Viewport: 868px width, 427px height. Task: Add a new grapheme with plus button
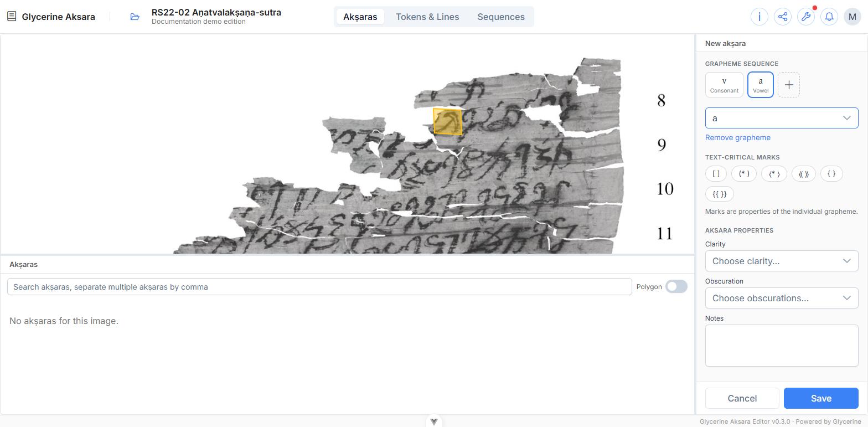coord(789,85)
